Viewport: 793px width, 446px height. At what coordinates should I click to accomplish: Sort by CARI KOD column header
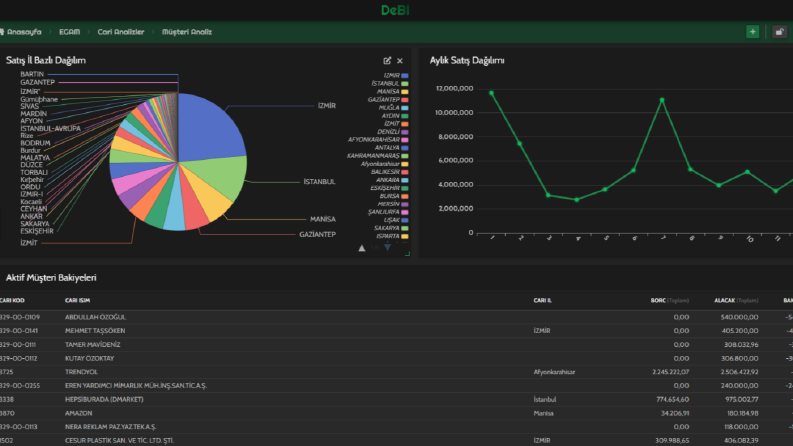12,300
